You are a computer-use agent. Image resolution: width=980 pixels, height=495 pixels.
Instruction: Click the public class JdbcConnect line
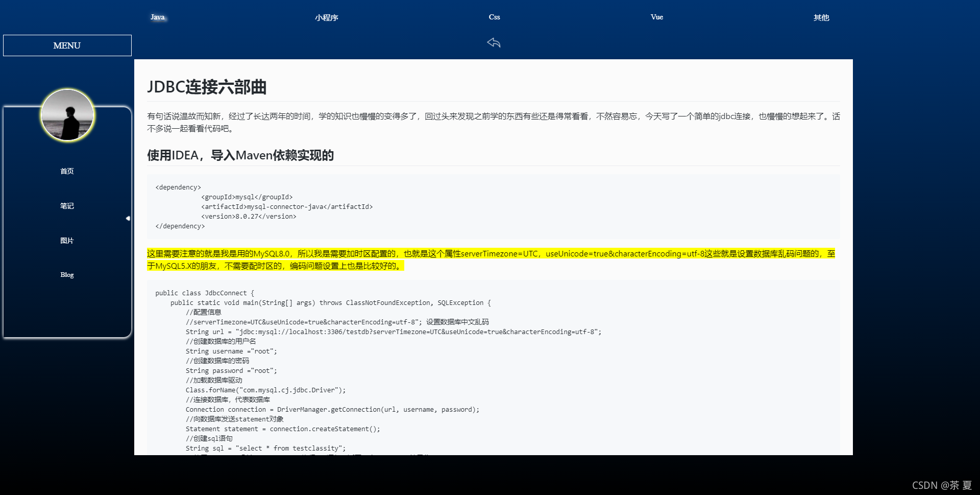(x=205, y=293)
